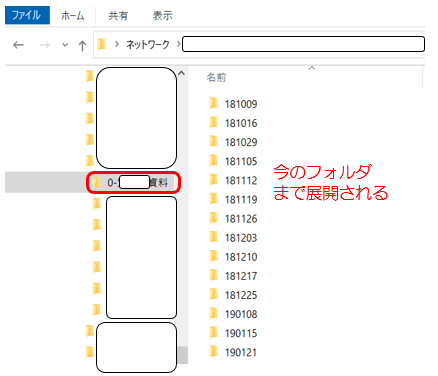Select folder 190108
The width and height of the screenshot is (438, 376).
pos(234,314)
